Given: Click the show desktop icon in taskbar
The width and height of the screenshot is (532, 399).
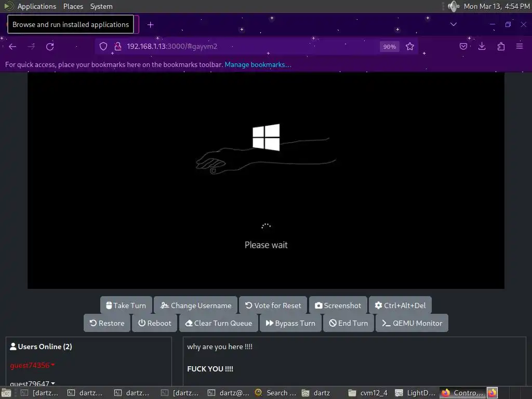Looking at the screenshot, I should 6,393.
